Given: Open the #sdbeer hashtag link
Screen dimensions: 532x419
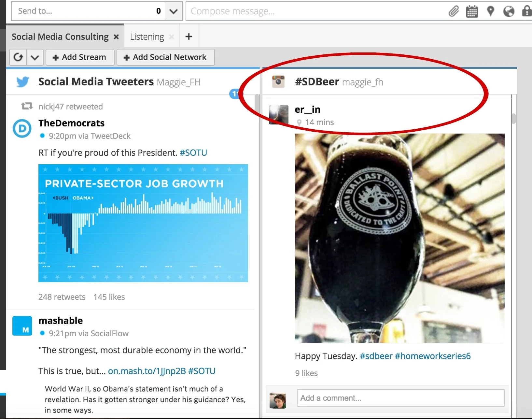Looking at the screenshot, I should pos(376,356).
